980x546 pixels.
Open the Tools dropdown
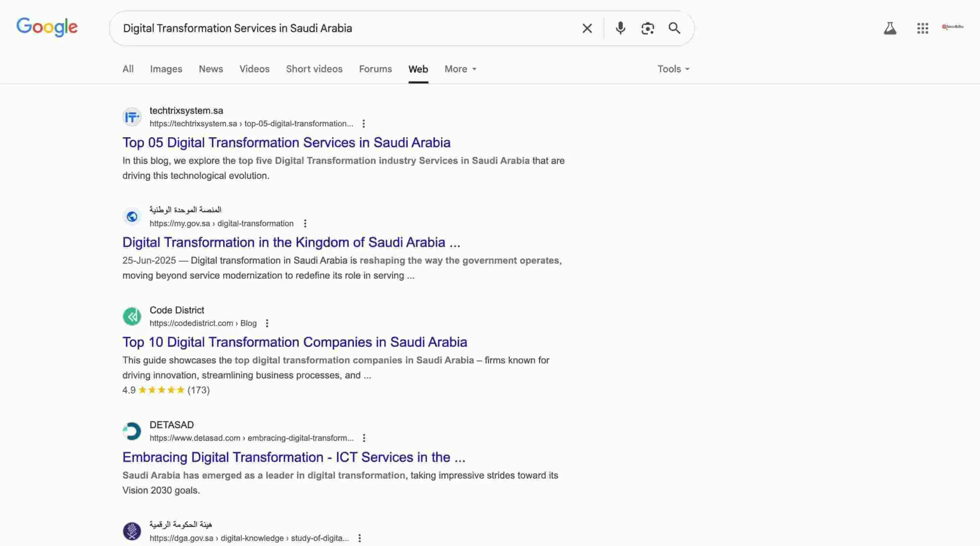[673, 69]
